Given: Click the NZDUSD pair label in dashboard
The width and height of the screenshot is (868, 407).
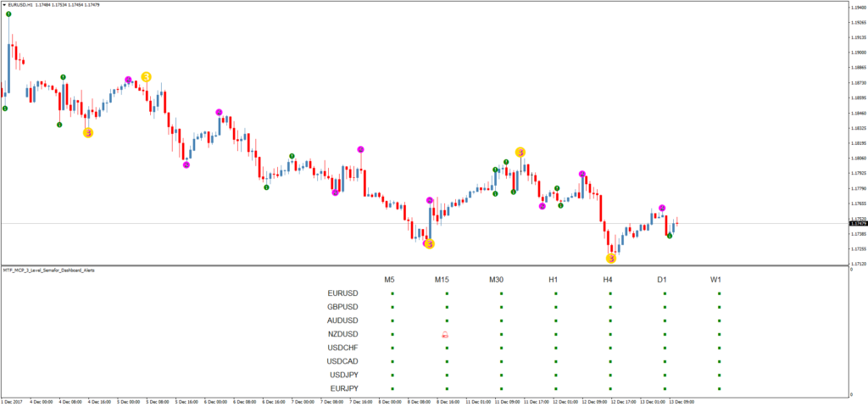Looking at the screenshot, I should point(342,334).
